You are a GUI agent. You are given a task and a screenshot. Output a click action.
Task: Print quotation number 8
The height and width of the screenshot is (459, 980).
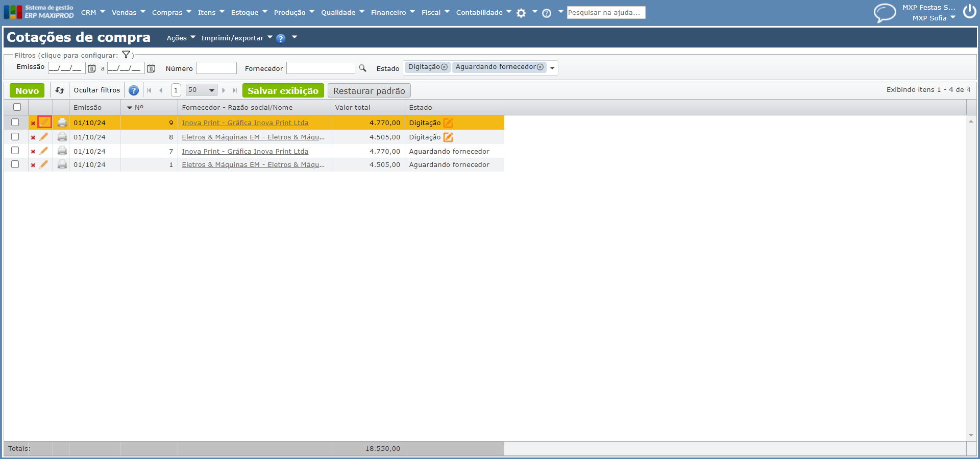click(62, 137)
